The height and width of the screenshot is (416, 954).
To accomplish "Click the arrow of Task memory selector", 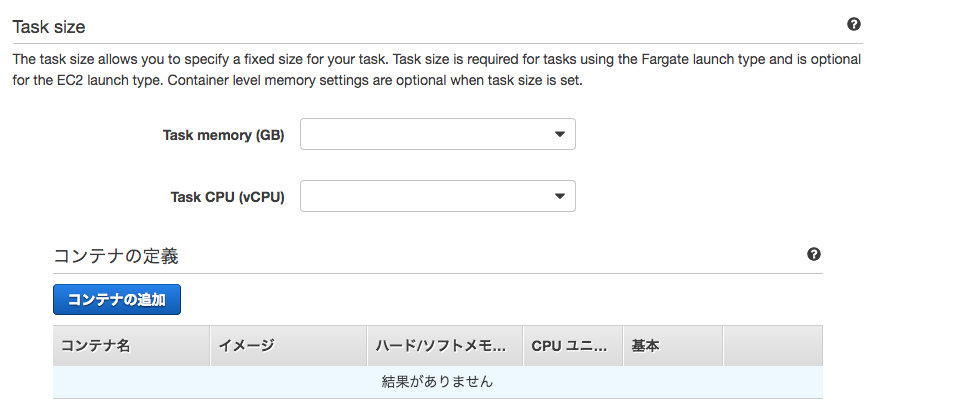I will 560,134.
